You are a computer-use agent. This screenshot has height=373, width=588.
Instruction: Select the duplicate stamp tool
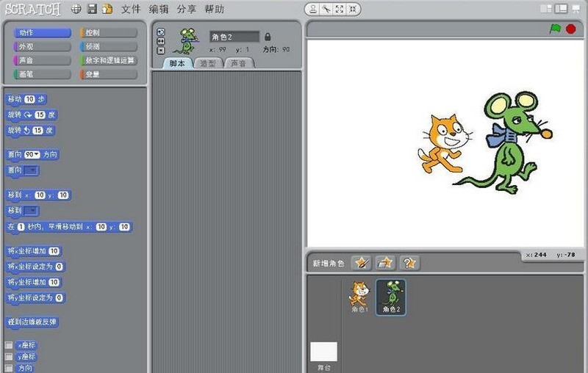(314, 10)
